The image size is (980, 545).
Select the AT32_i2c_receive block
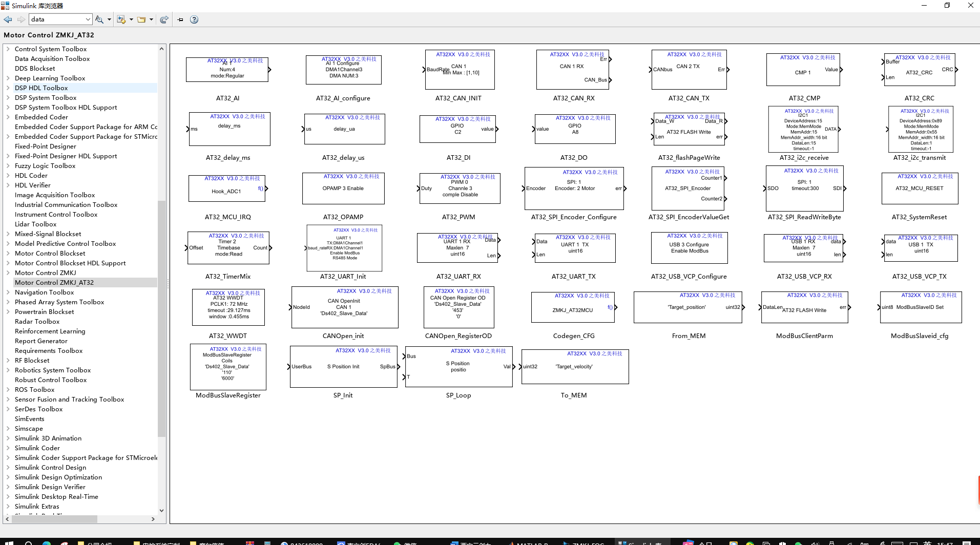[803, 129]
